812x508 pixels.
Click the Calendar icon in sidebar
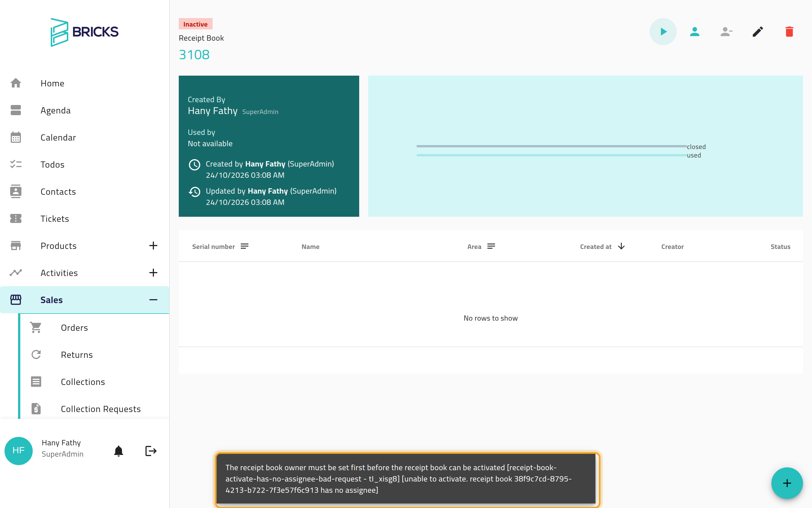[x=16, y=137]
